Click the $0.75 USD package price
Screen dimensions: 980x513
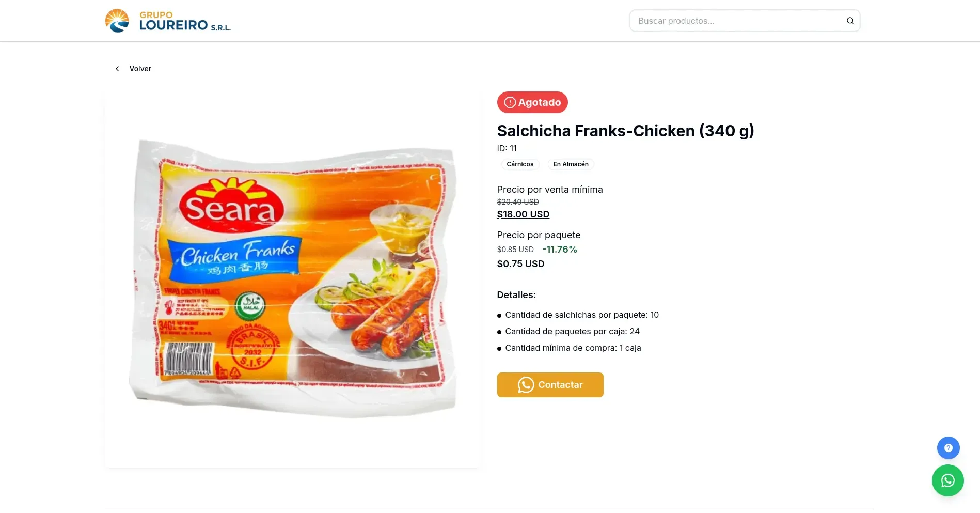pos(520,264)
